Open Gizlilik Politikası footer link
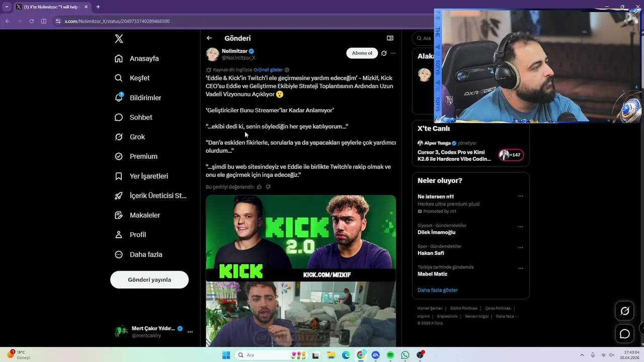Viewport: 644px width, 362px height. coord(464,308)
